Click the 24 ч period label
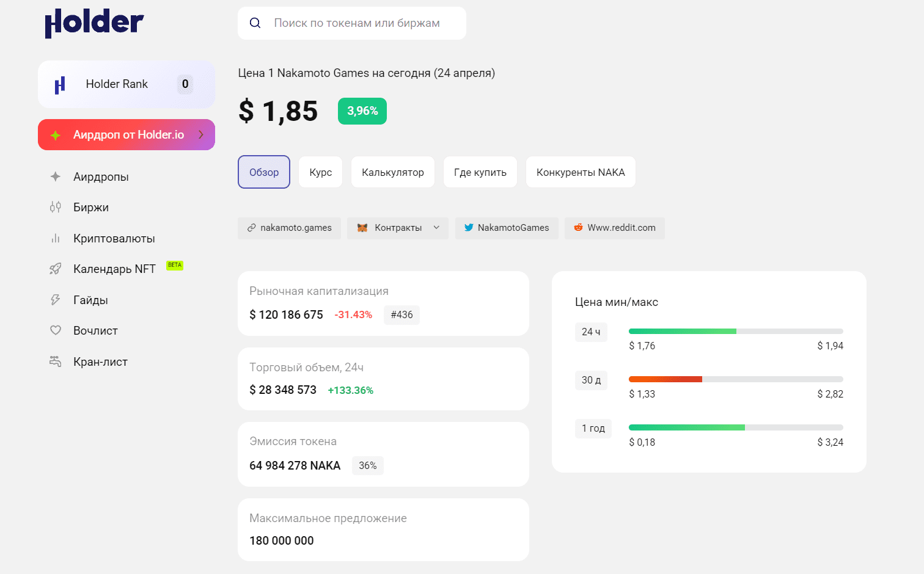Image resolution: width=924 pixels, height=574 pixels. tap(591, 332)
